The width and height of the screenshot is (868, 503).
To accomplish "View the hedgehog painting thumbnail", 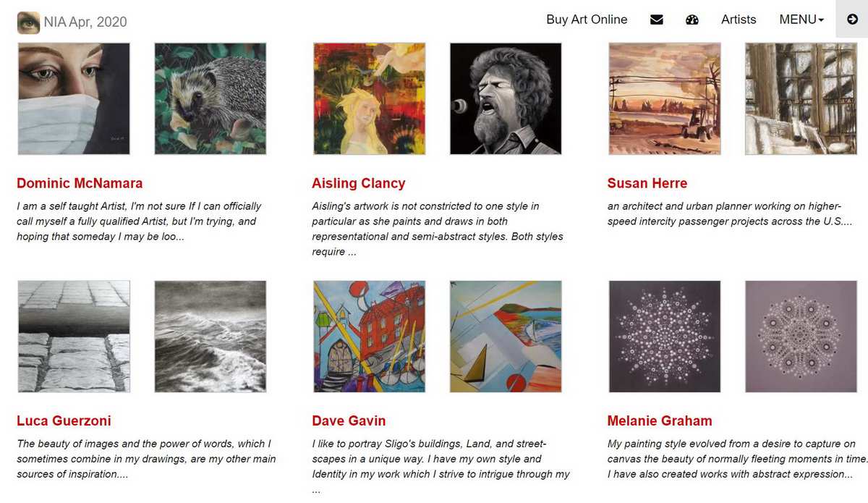I will [x=209, y=98].
